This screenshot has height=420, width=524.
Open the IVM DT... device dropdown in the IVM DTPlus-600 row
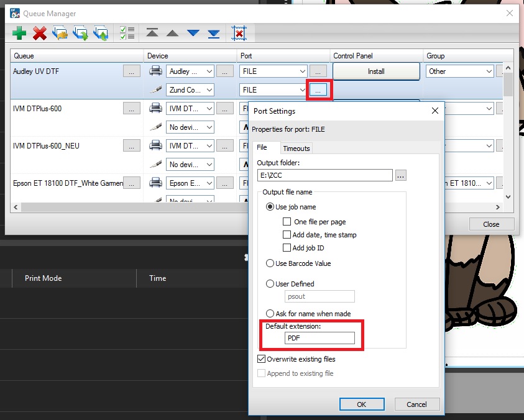tap(190, 109)
